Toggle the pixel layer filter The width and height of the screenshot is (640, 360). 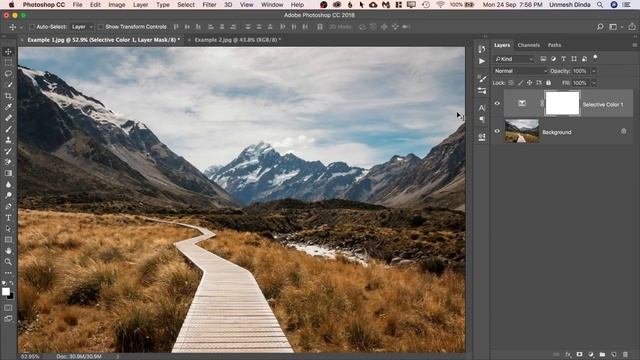pyautogui.click(x=543, y=59)
